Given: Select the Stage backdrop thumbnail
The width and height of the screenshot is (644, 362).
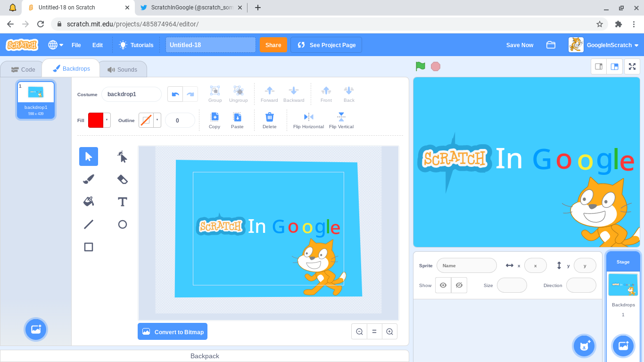Looking at the screenshot, I should pyautogui.click(x=623, y=285).
